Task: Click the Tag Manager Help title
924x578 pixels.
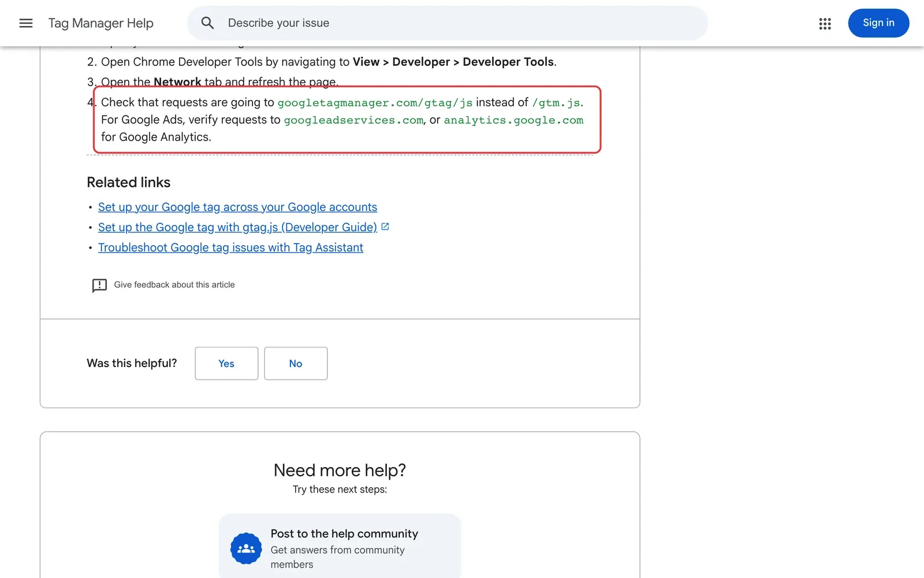Action: click(x=101, y=23)
